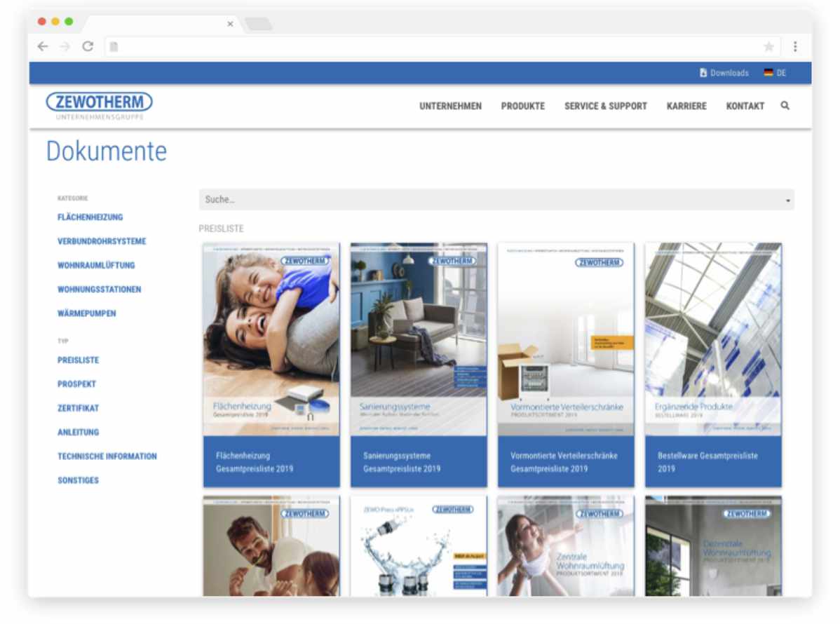Select the FLÄCHENHEIZUNG category filter
Screen dimensions: 840x624
pos(90,217)
